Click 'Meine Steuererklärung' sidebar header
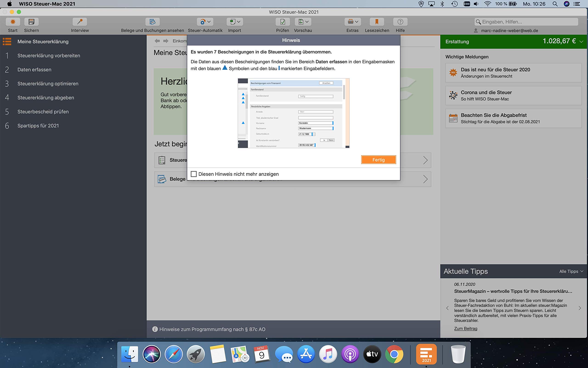Viewport: 588px width, 368px height. click(43, 42)
